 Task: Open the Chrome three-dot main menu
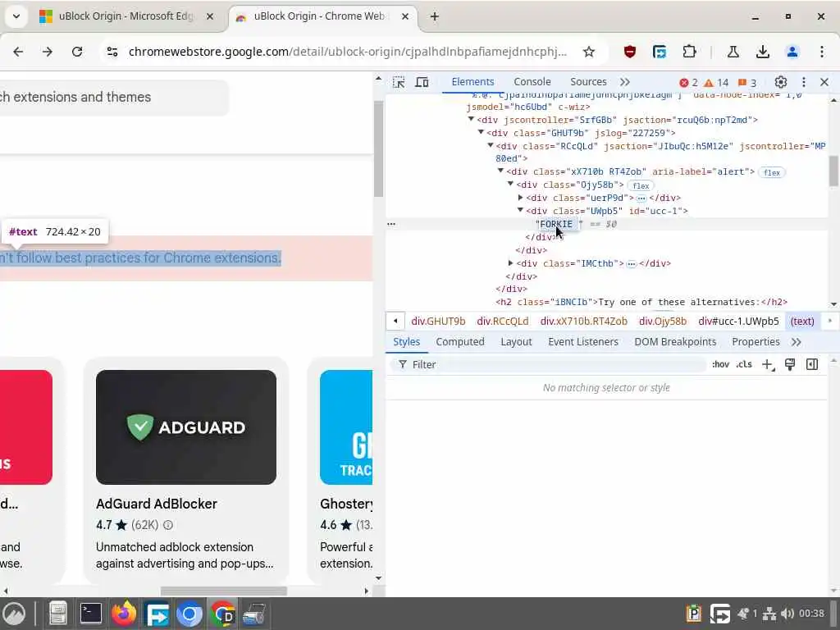(x=822, y=52)
